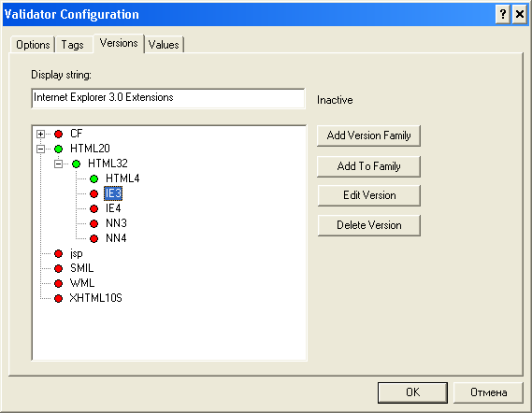
Task: Switch to the Options tab
Action: pyautogui.click(x=33, y=45)
